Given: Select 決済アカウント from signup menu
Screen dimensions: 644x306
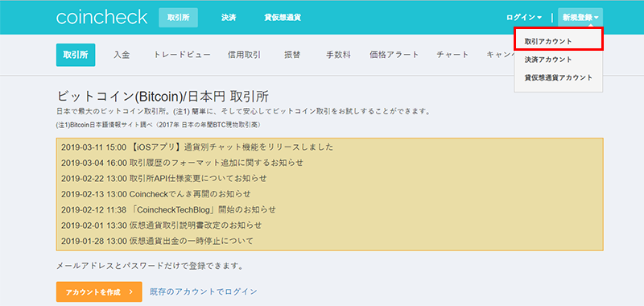Looking at the screenshot, I should [x=548, y=60].
